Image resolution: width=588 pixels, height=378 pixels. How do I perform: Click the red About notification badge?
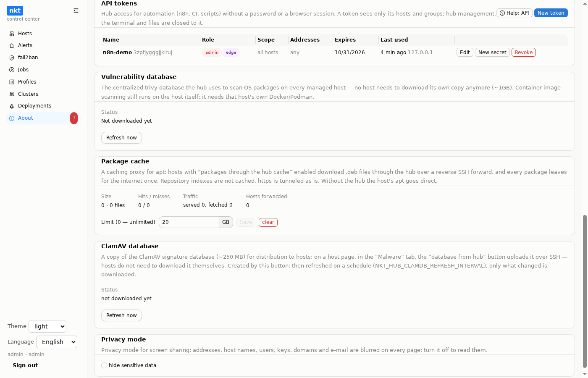(74, 118)
